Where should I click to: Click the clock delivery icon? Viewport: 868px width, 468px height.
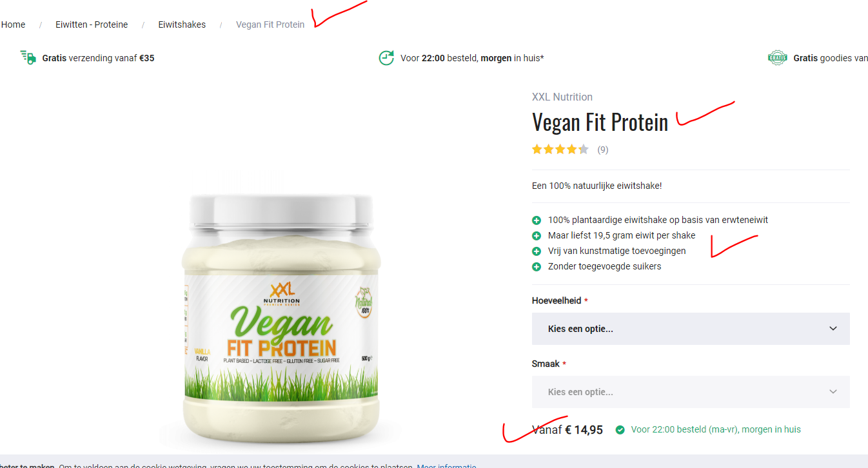386,57
